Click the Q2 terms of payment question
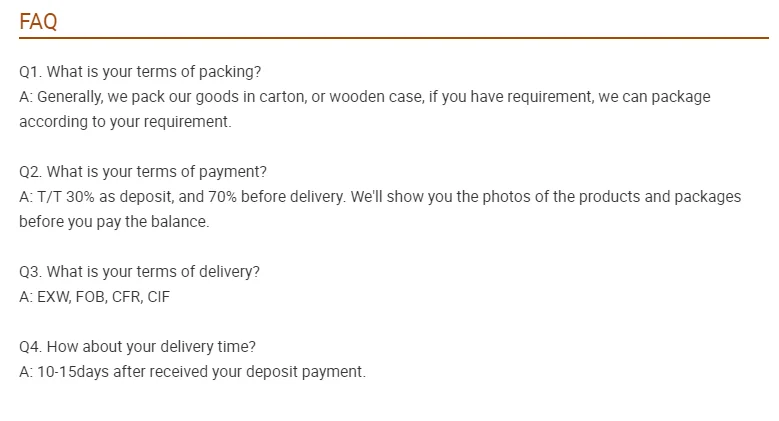 point(143,171)
